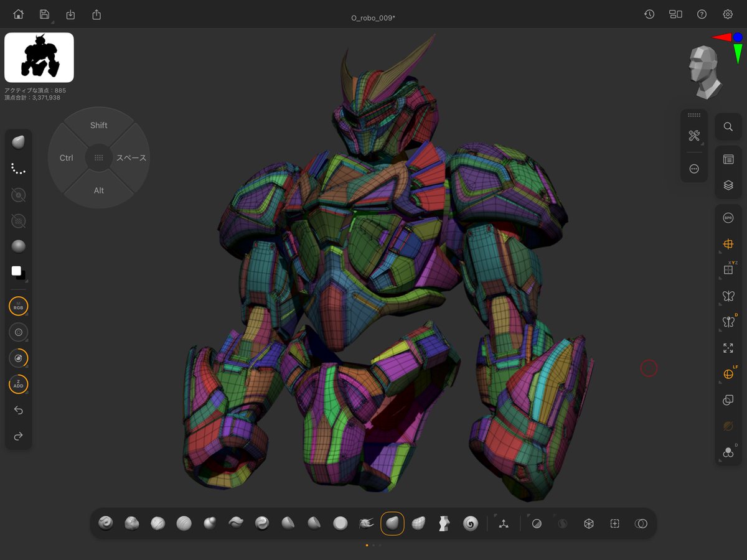Click the modifier wheel center grip
The image size is (747, 560).
pos(99,158)
